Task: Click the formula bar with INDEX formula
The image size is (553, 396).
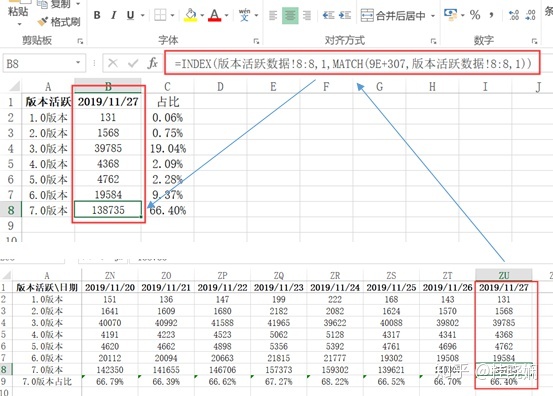Action: pyautogui.click(x=352, y=63)
